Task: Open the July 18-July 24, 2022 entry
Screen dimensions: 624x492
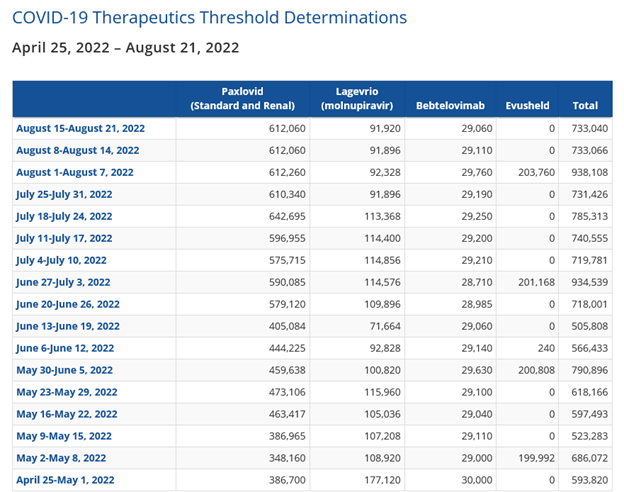Action: 64,216
